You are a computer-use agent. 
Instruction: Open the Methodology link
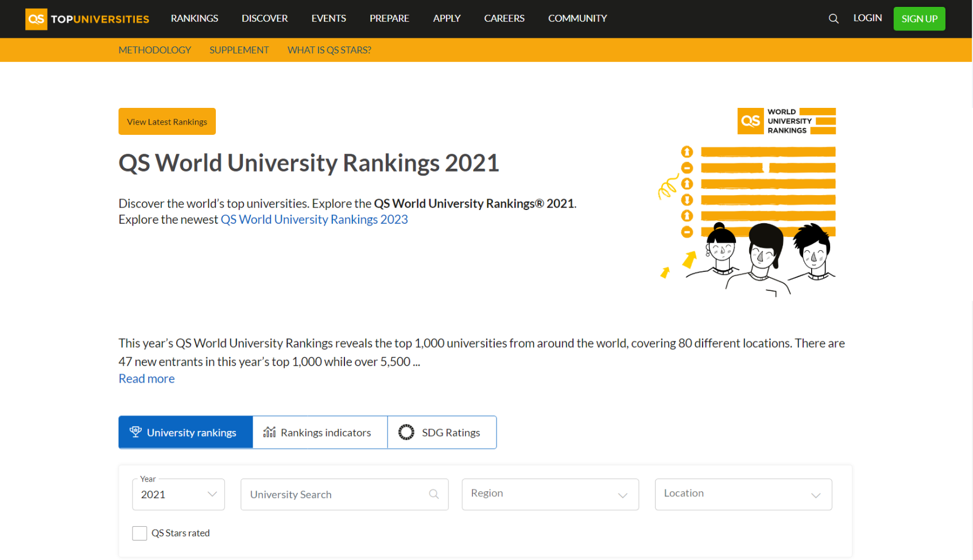[155, 50]
